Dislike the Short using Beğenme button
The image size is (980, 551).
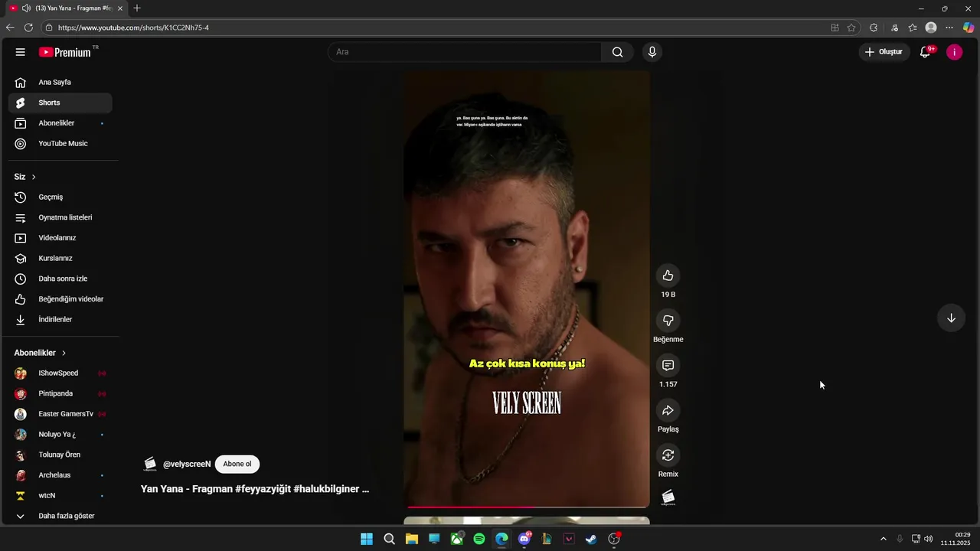[668, 321]
